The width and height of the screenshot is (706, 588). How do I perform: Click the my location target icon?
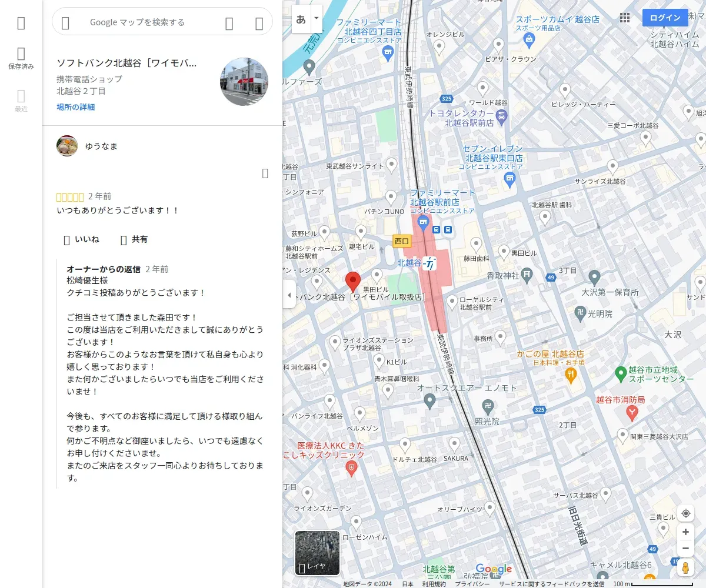(685, 513)
